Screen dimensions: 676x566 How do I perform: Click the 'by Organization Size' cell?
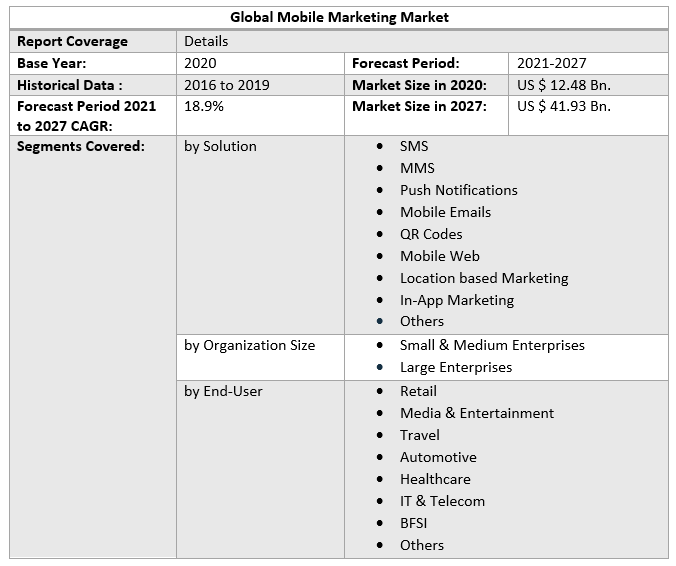249,345
